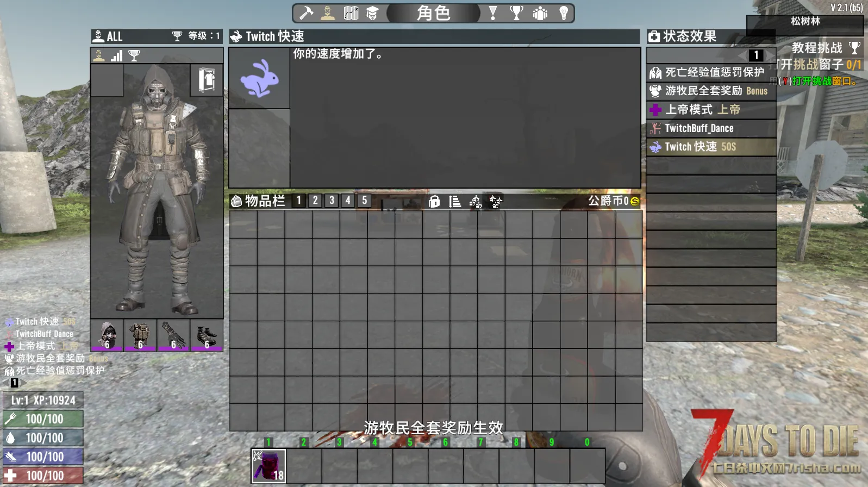The image size is (868, 487).
Task: Click the 角色 title button
Action: (x=433, y=13)
